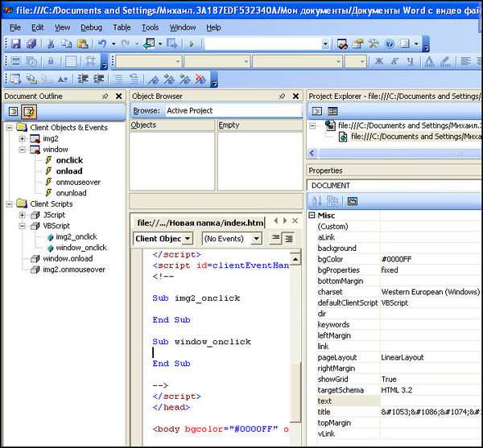Close the Document Outline panel

118,97
